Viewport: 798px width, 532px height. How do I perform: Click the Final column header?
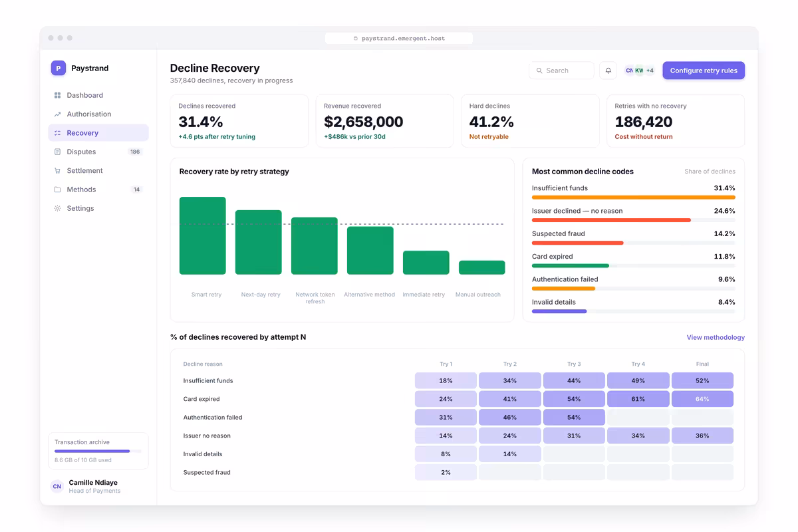[x=702, y=364]
